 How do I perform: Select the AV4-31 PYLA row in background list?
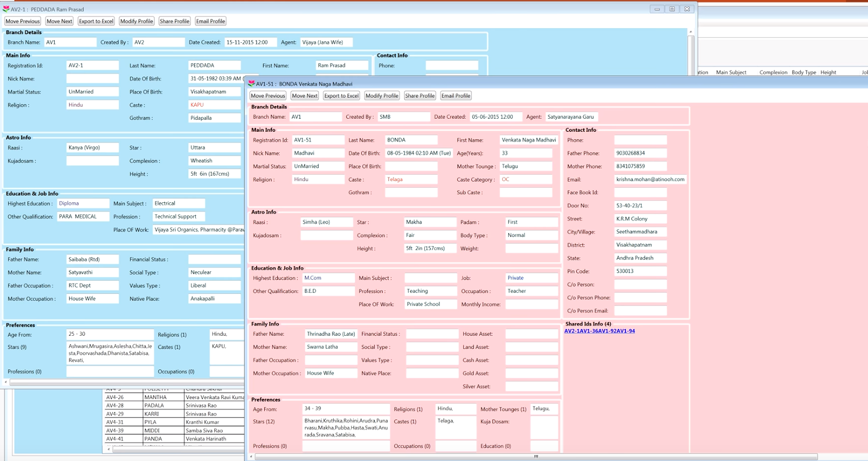coord(174,422)
